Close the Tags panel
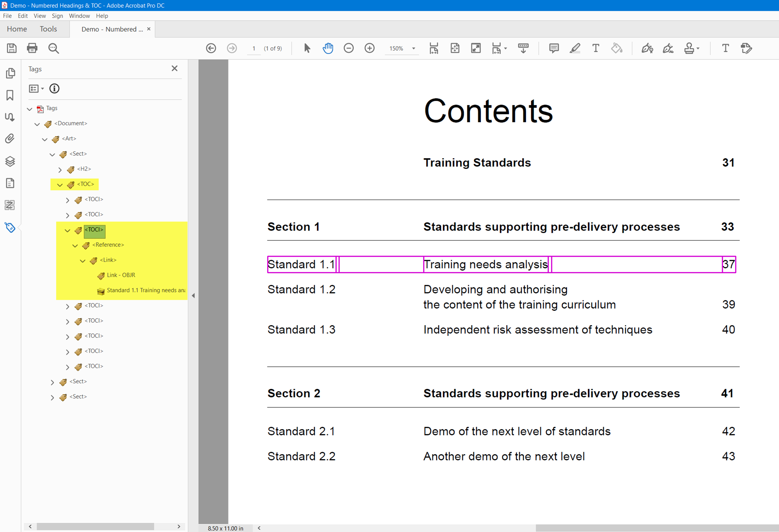The width and height of the screenshot is (779, 532). pyautogui.click(x=174, y=68)
